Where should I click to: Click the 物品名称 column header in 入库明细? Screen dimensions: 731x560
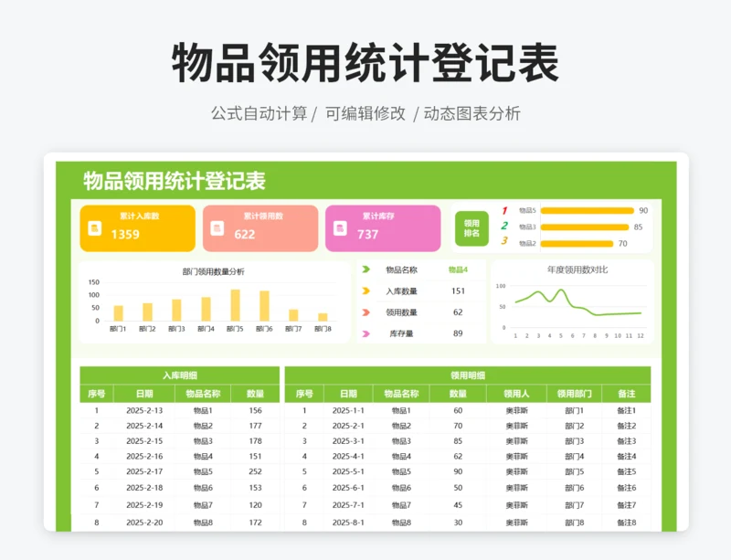point(203,394)
